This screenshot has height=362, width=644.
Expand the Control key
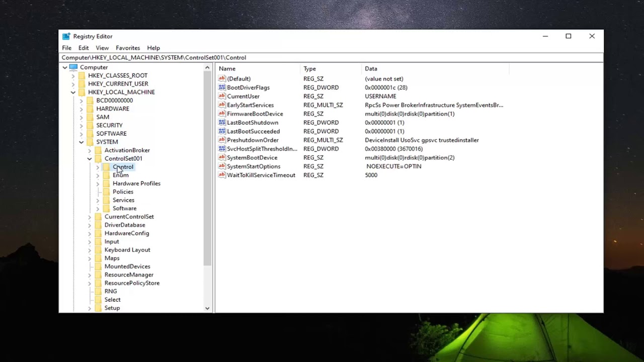(x=98, y=167)
